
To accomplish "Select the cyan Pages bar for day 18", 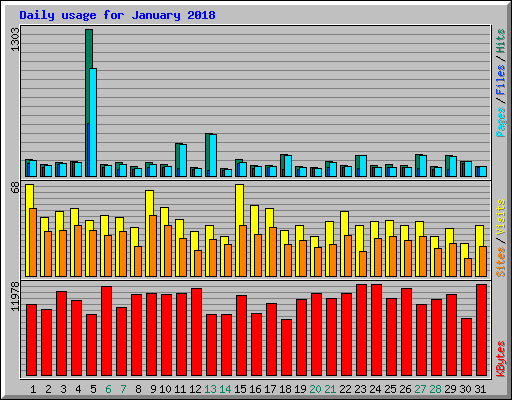I will coord(288,166).
